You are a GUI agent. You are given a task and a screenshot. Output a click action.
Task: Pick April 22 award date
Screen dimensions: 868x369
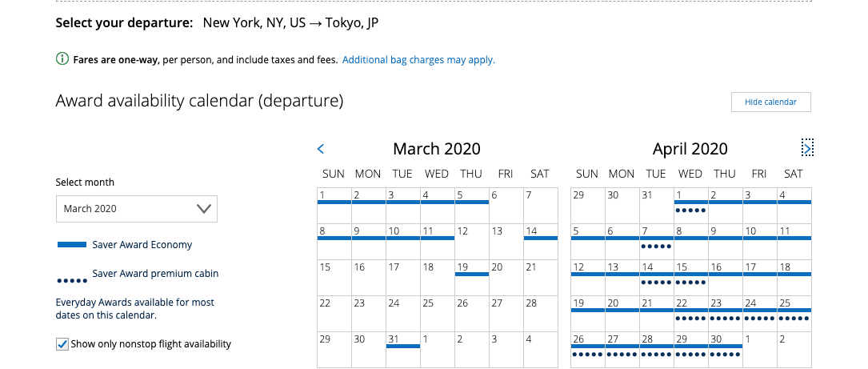tap(691, 314)
